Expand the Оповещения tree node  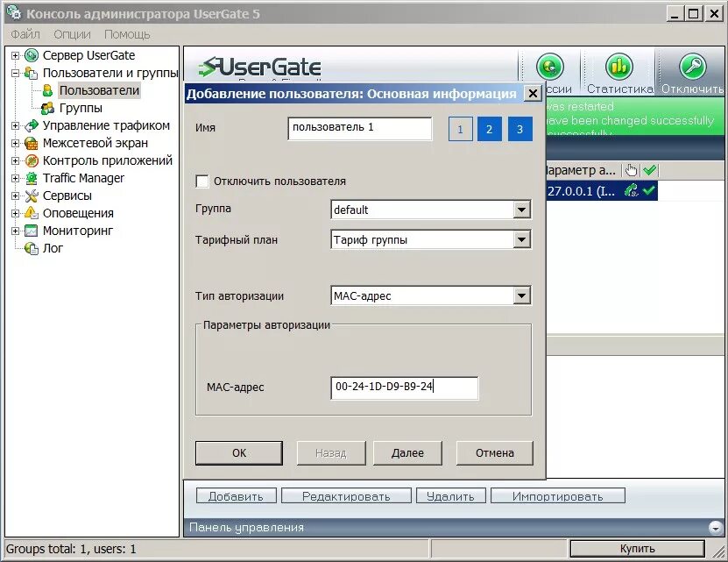pyautogui.click(x=15, y=213)
